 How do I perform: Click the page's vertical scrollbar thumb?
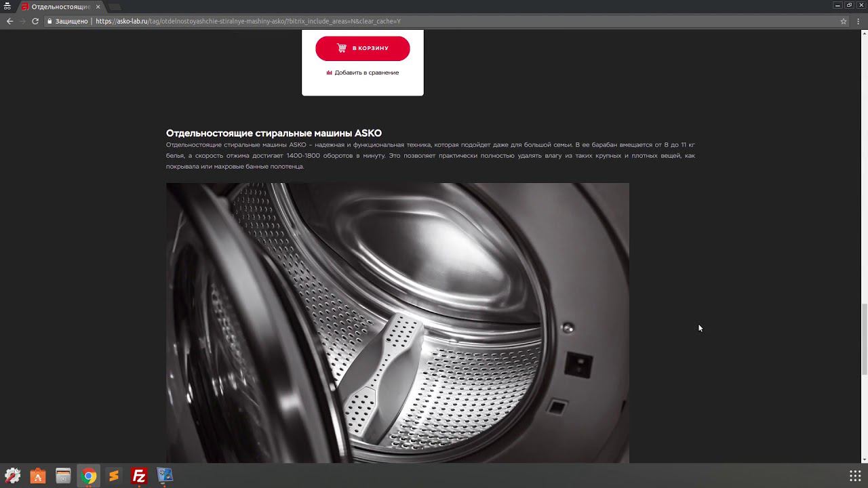click(x=864, y=340)
